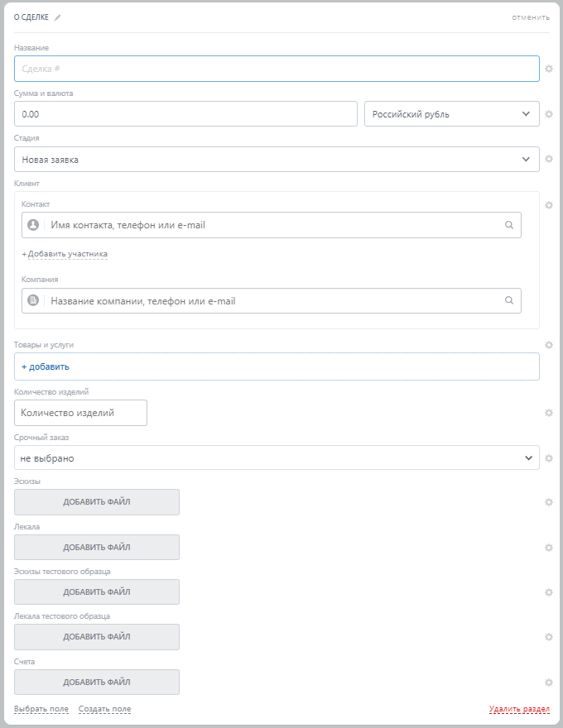
Task: Click the Сделка # name input field
Action: pyautogui.click(x=277, y=69)
